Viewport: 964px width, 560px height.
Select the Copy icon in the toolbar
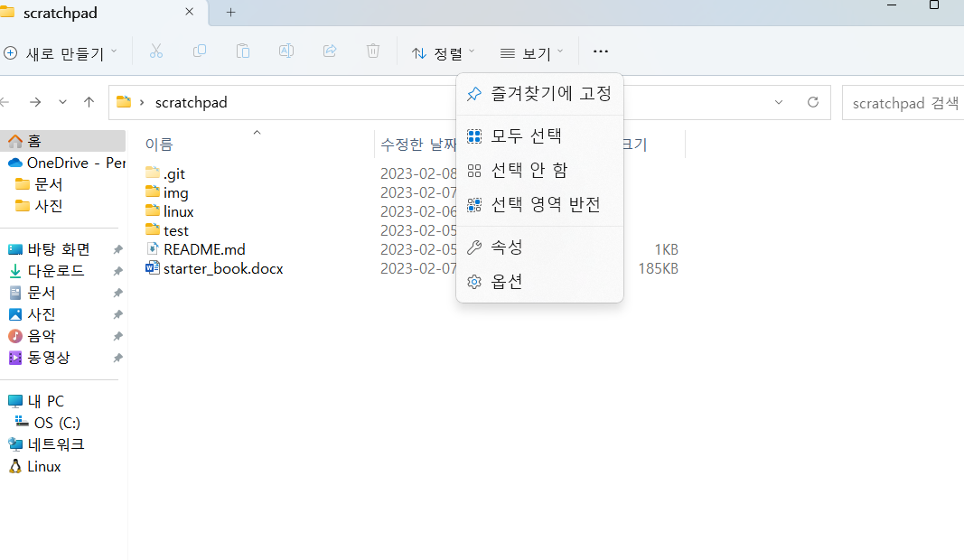(199, 51)
